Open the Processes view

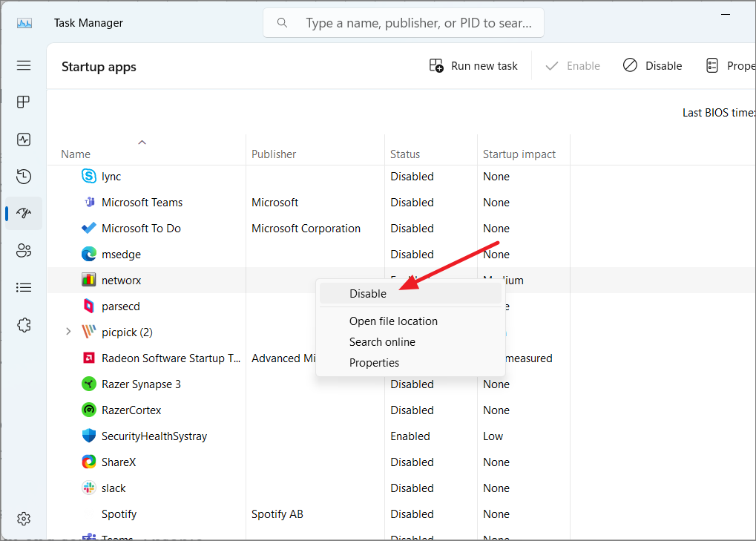coord(23,102)
